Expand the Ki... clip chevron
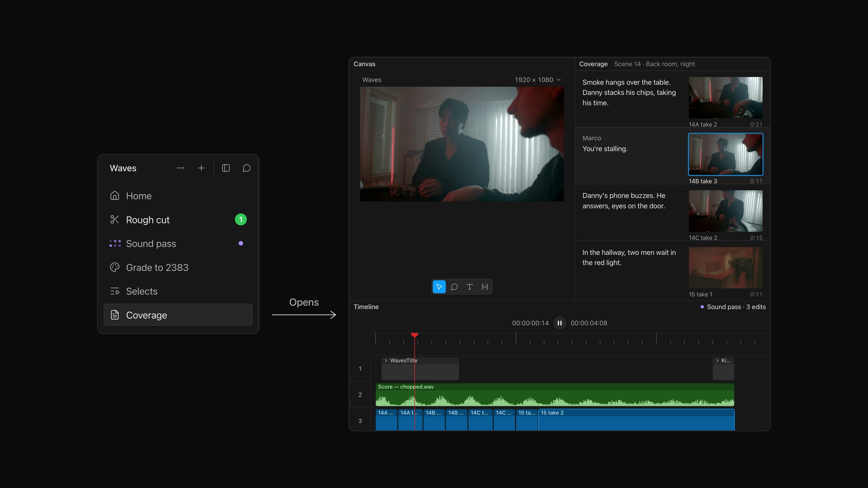 717,360
